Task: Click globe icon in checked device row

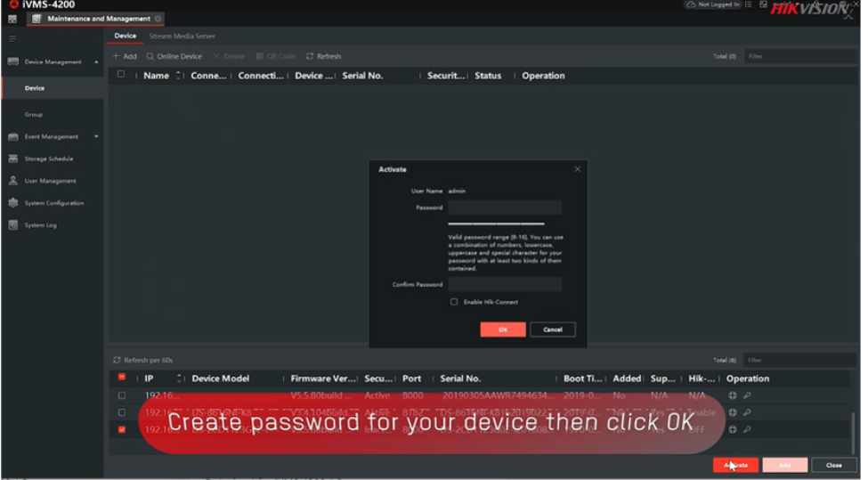Action: 733,429
